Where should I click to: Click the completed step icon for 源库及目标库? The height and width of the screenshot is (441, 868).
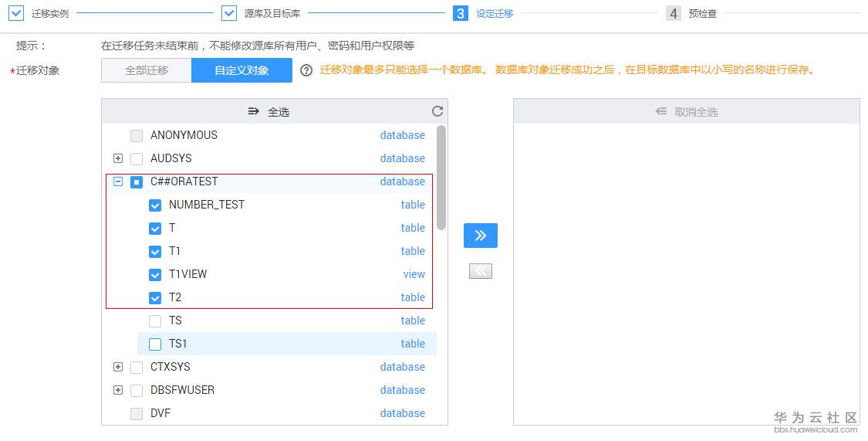point(229,13)
